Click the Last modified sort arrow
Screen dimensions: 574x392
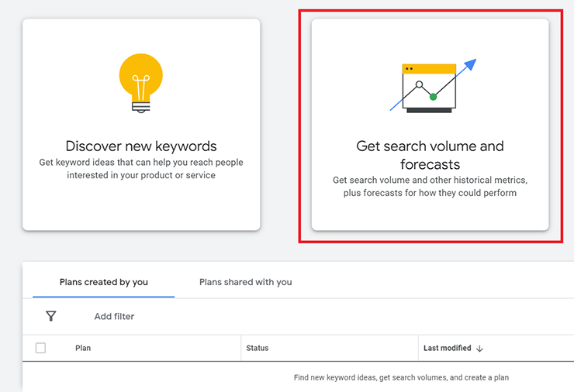coord(479,349)
